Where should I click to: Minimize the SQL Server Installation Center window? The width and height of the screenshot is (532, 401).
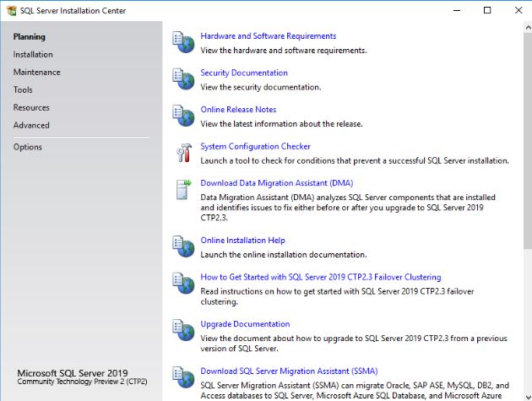457,10
